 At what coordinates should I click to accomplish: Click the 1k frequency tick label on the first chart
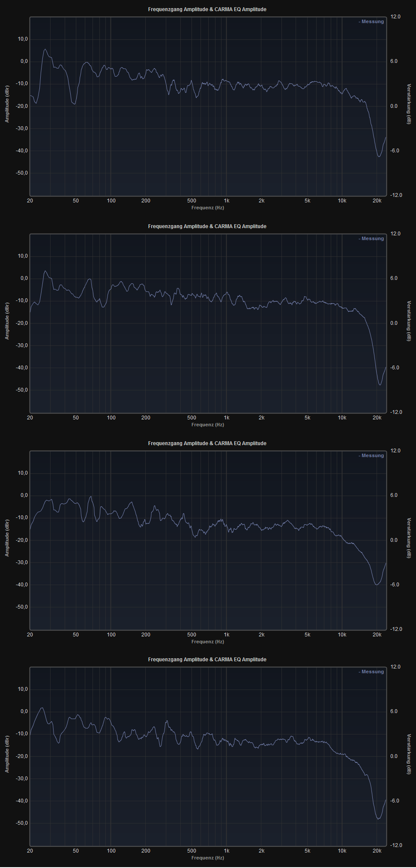click(x=226, y=201)
